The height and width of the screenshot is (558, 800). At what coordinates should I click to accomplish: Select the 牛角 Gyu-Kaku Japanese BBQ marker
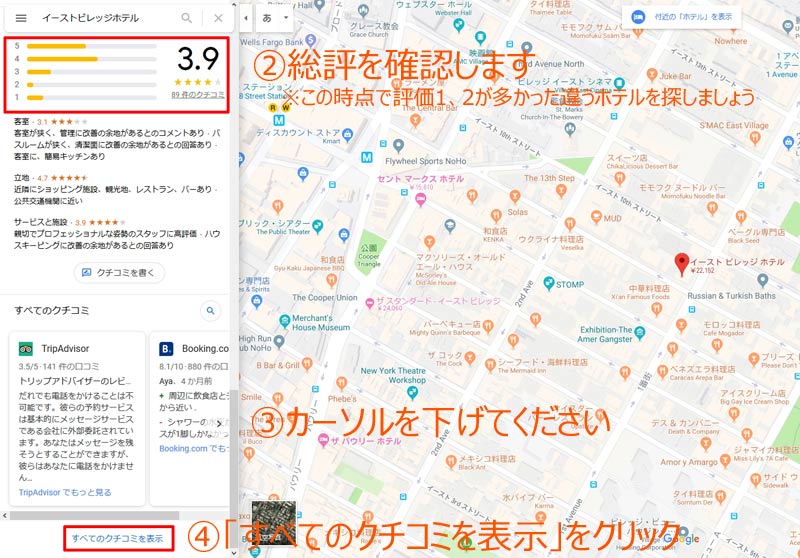[332, 280]
